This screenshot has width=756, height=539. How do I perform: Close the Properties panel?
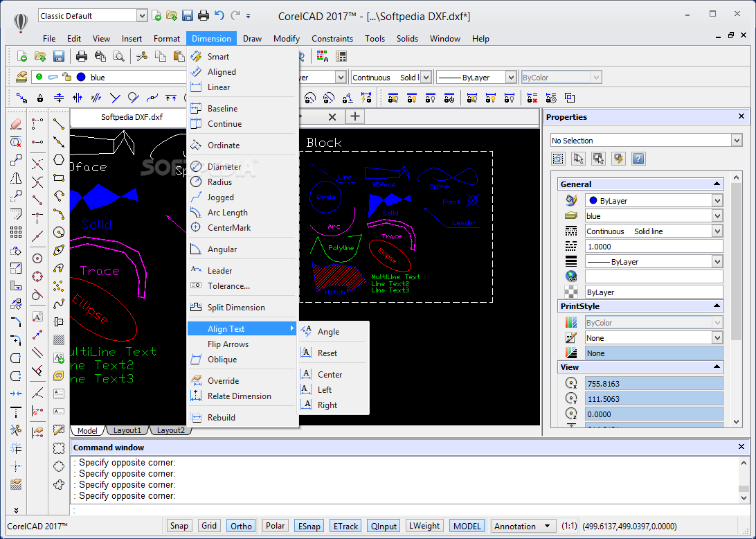pos(741,116)
